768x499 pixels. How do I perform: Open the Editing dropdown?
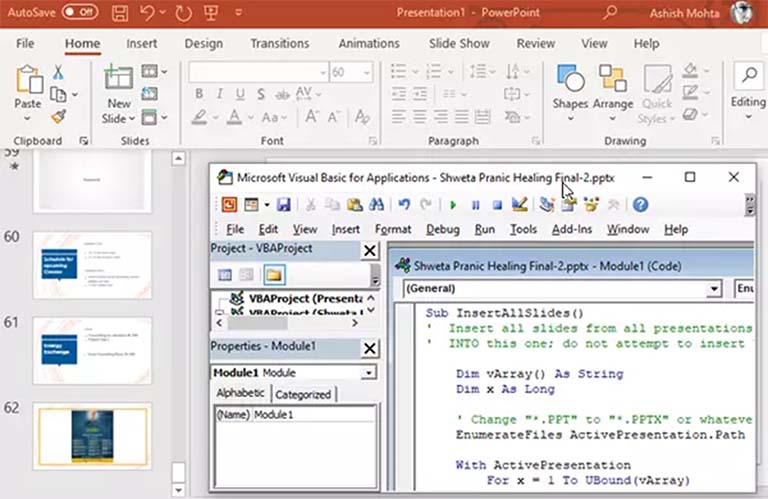(x=748, y=93)
